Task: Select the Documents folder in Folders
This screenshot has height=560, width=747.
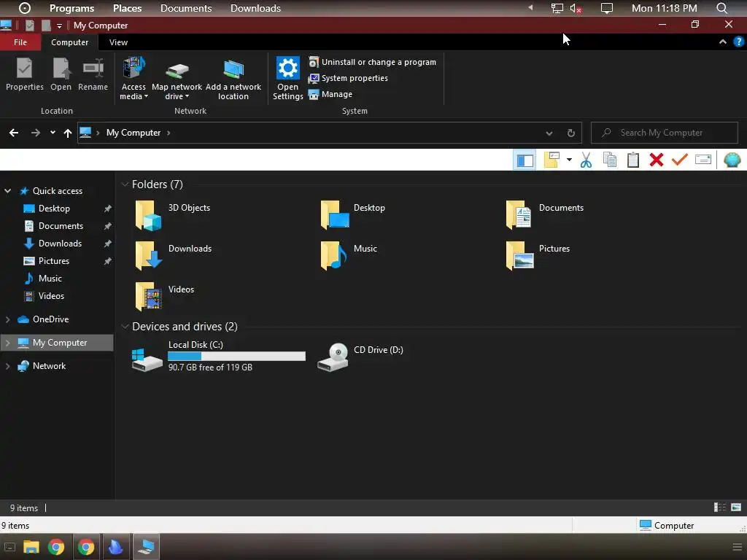Action: point(544,215)
